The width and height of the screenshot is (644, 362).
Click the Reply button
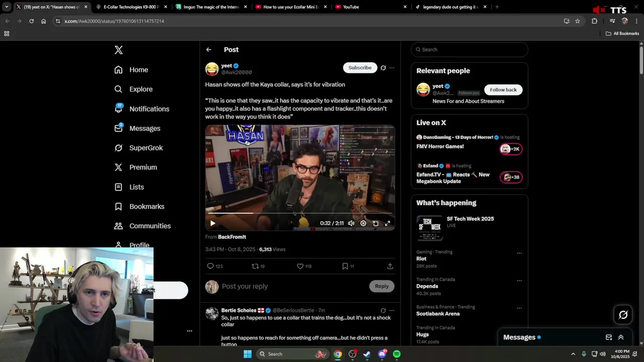pyautogui.click(x=382, y=286)
